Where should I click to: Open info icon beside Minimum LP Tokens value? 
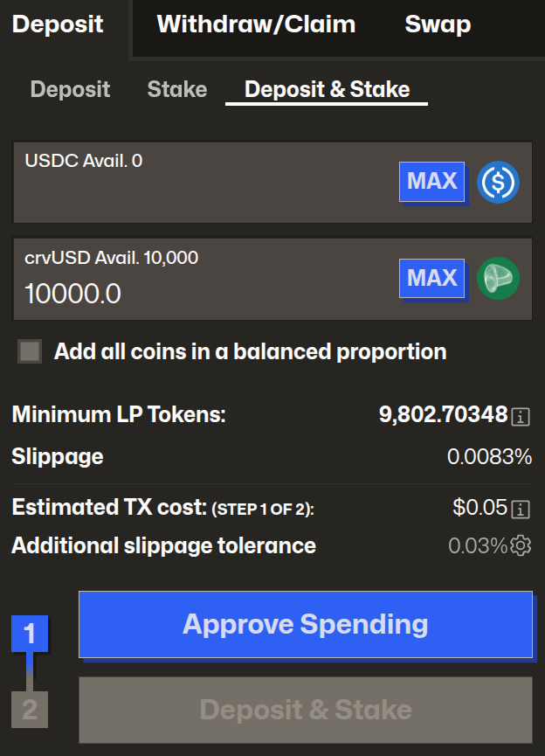521,416
